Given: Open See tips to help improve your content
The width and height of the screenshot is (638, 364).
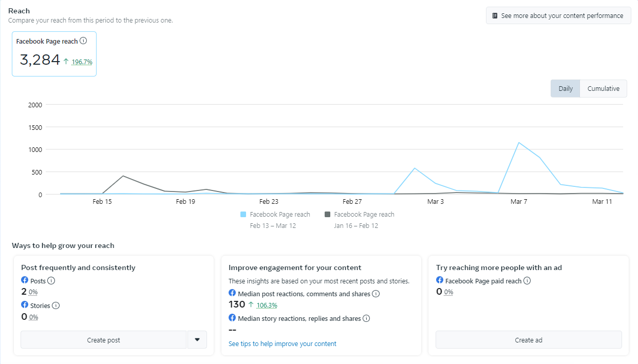Looking at the screenshot, I should tap(283, 343).
